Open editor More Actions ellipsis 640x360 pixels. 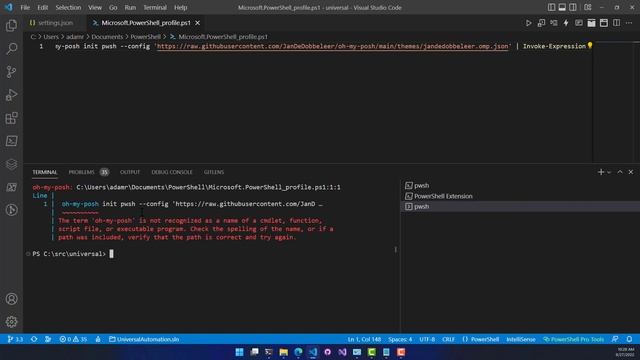629,23
